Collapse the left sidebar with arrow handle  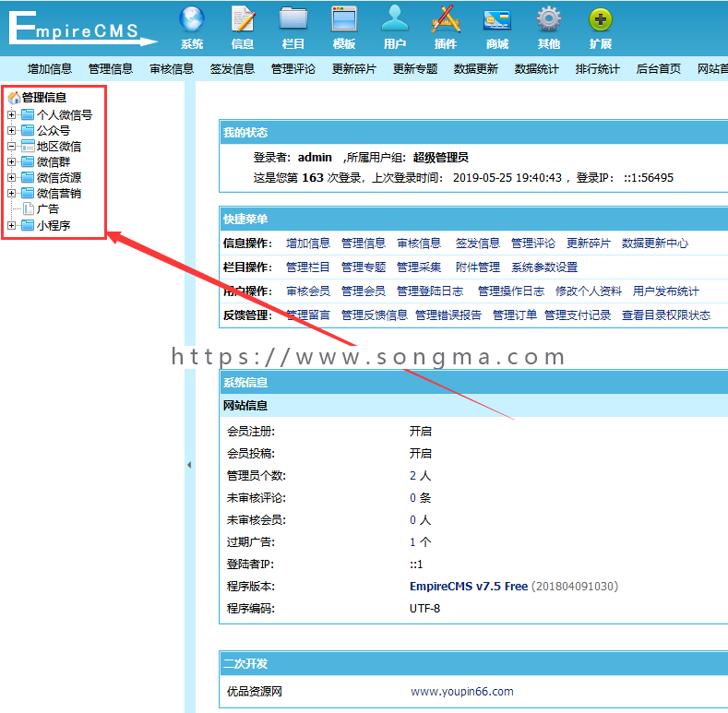[x=189, y=465]
